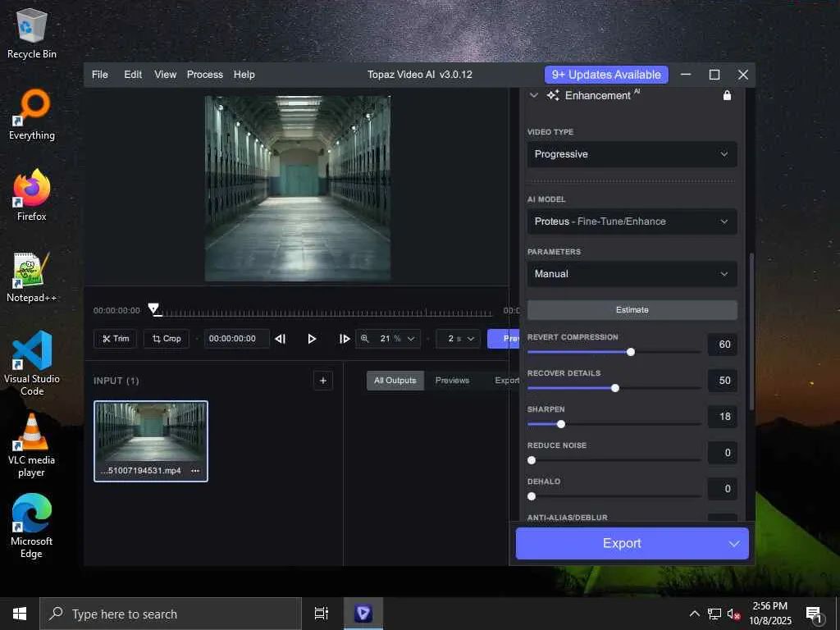Click the Trim scissors tool
This screenshot has width=840, height=630.
[x=115, y=339]
